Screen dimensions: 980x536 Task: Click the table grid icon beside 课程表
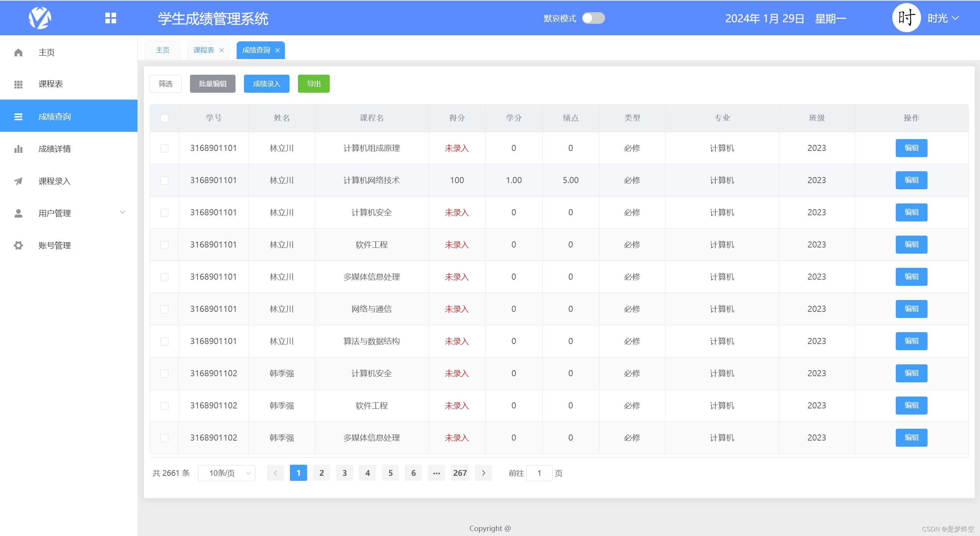pyautogui.click(x=18, y=84)
